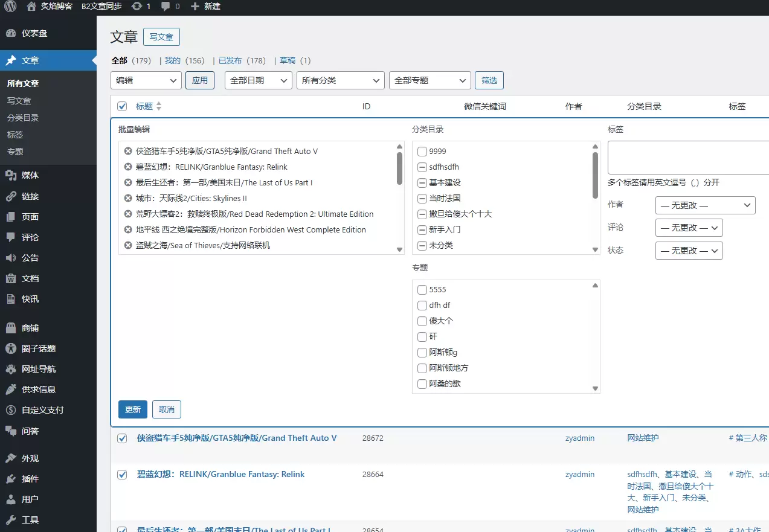Image resolution: width=769 pixels, height=532 pixels.
Task: Toggle the 未分类 category checkbox
Action: click(422, 246)
